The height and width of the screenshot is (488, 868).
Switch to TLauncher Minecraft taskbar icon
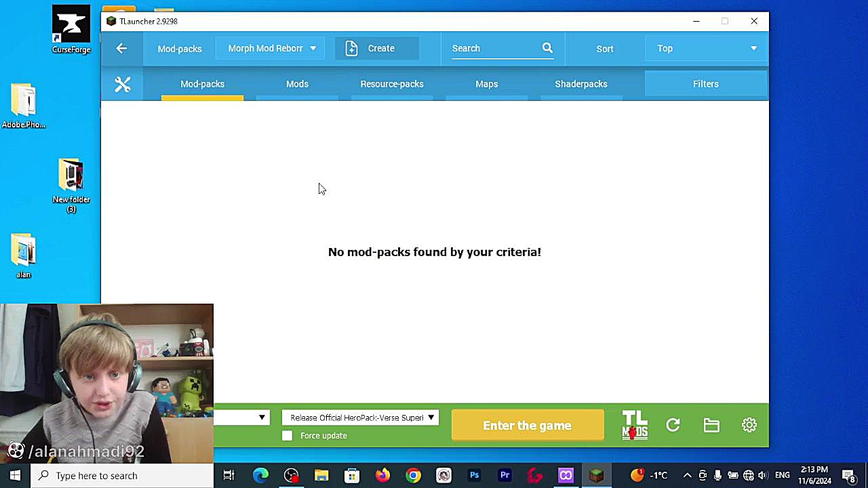(x=596, y=475)
